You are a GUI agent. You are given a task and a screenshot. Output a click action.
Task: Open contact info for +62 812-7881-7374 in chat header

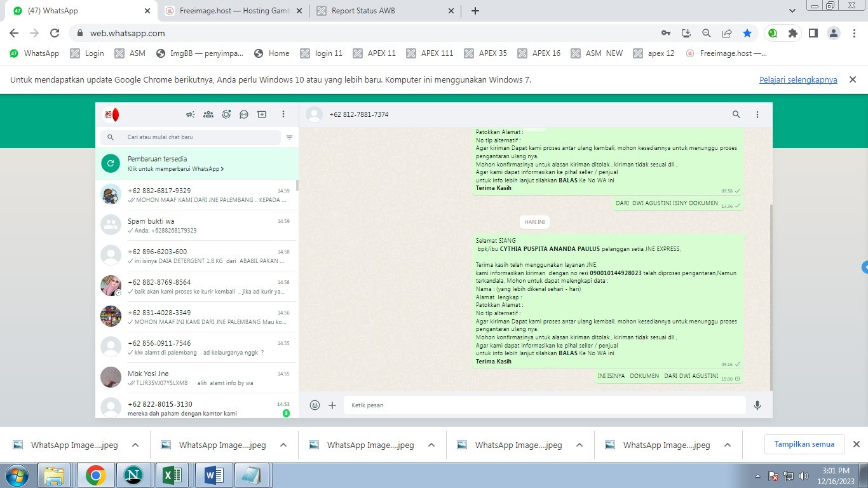point(358,114)
